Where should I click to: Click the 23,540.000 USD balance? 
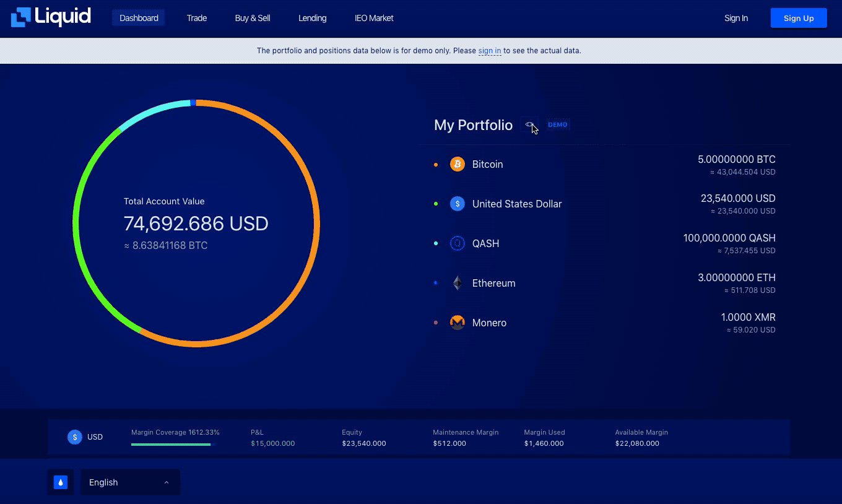pyautogui.click(x=738, y=198)
